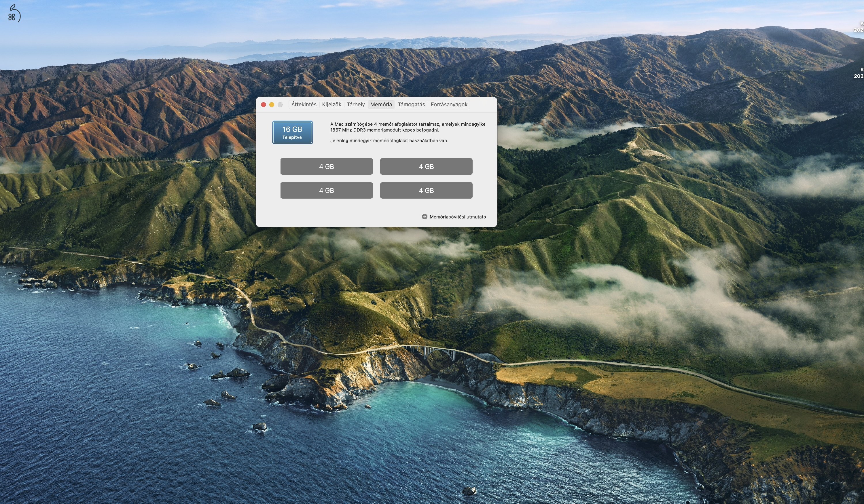864x504 pixels.
Task: Click the empty title bar right of Forrásanyagok
Action: pos(483,104)
